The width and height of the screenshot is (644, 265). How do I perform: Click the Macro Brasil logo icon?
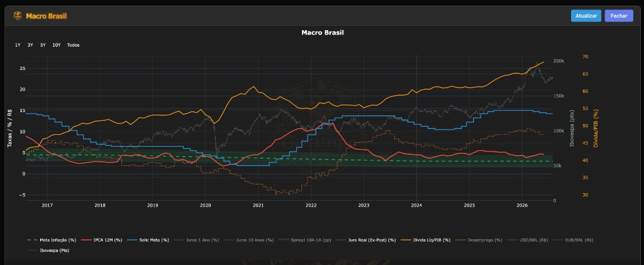pyautogui.click(x=18, y=16)
